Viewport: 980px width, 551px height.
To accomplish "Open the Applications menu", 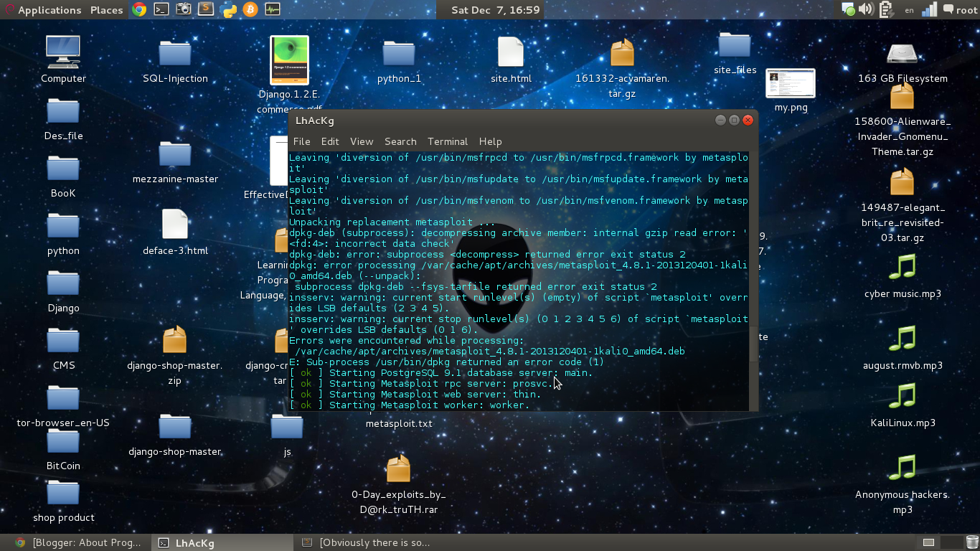I will (x=42, y=9).
